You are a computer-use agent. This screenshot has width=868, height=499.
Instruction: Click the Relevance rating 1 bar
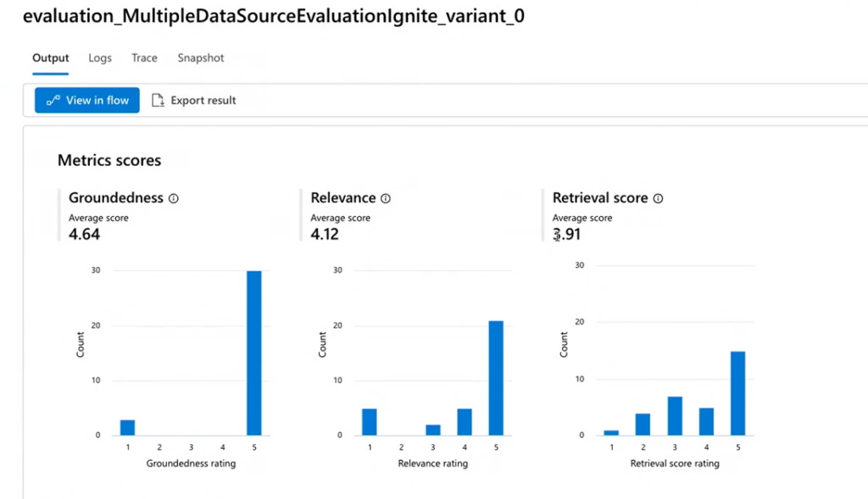(x=370, y=422)
